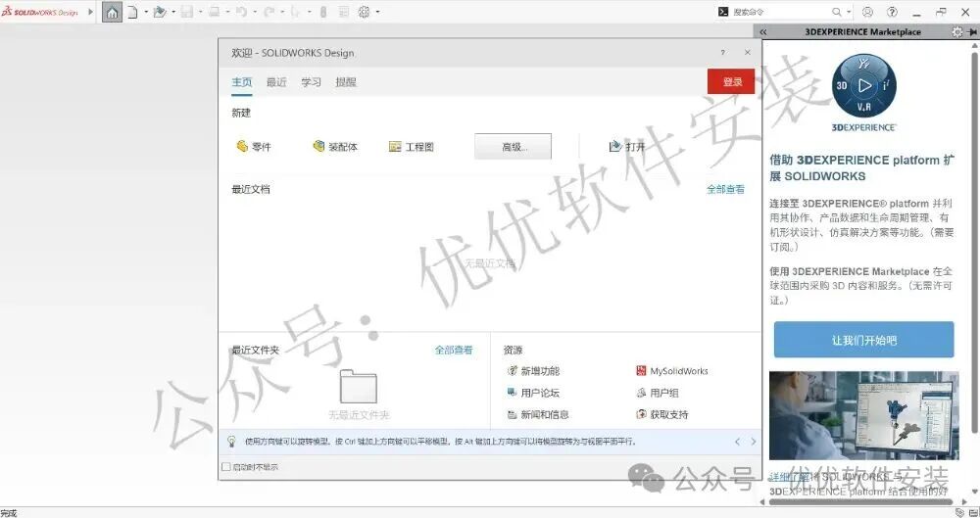Switch to the 最近 tab
Viewport: 980px width, 518px height.
[276, 82]
